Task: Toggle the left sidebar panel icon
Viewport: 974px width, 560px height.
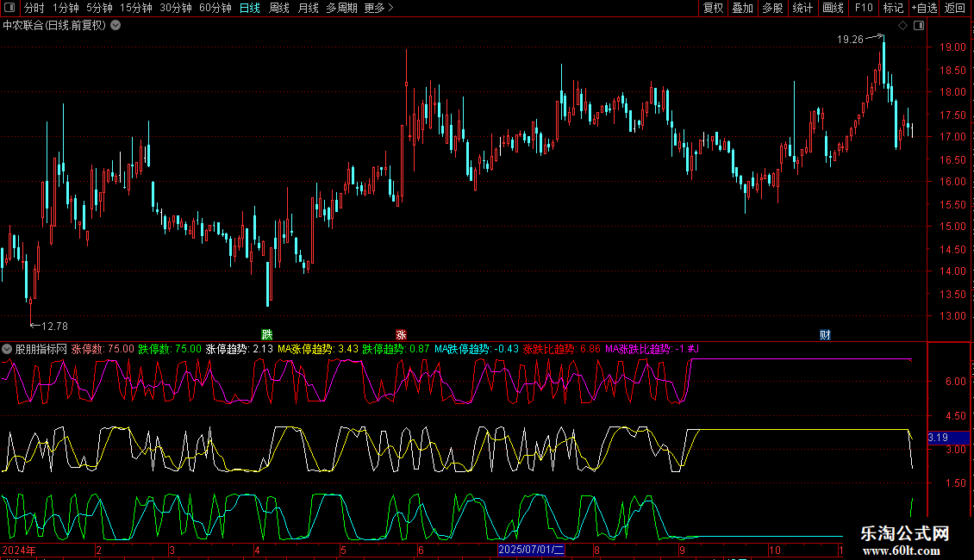Action: 9,8
